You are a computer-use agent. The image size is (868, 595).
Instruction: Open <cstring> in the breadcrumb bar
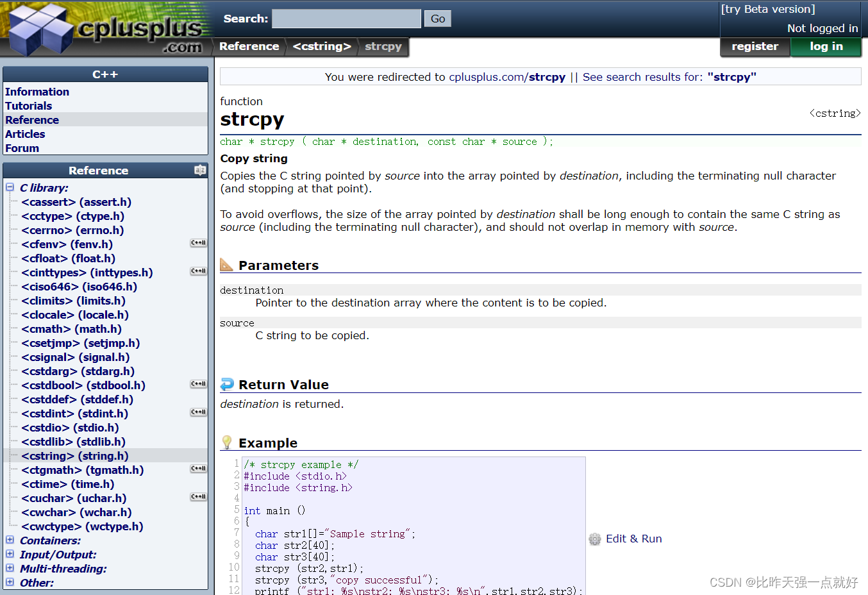[322, 46]
